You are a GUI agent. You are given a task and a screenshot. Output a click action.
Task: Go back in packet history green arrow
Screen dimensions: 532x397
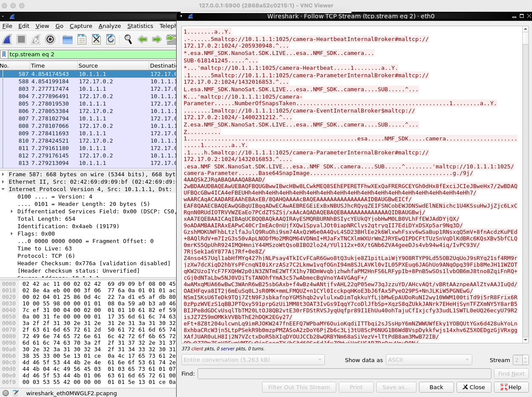(x=143, y=40)
